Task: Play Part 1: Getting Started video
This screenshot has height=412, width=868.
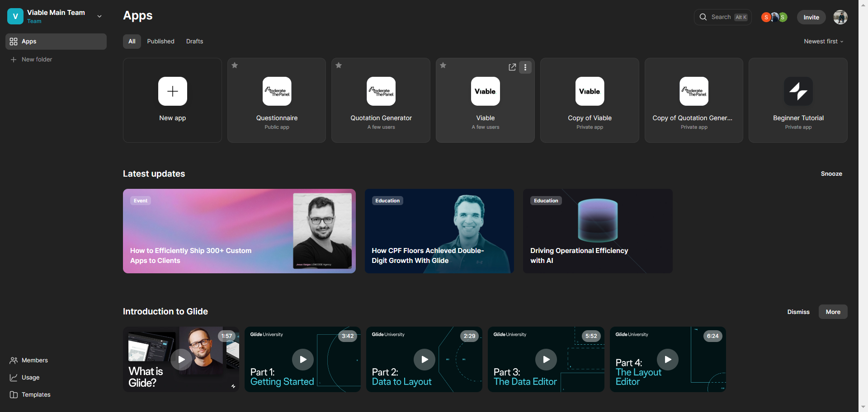Action: coord(303,360)
